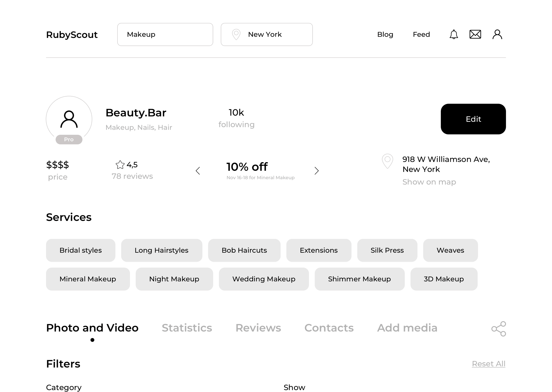Open the notifications bell icon
This screenshot has height=392, width=552.
tap(453, 34)
